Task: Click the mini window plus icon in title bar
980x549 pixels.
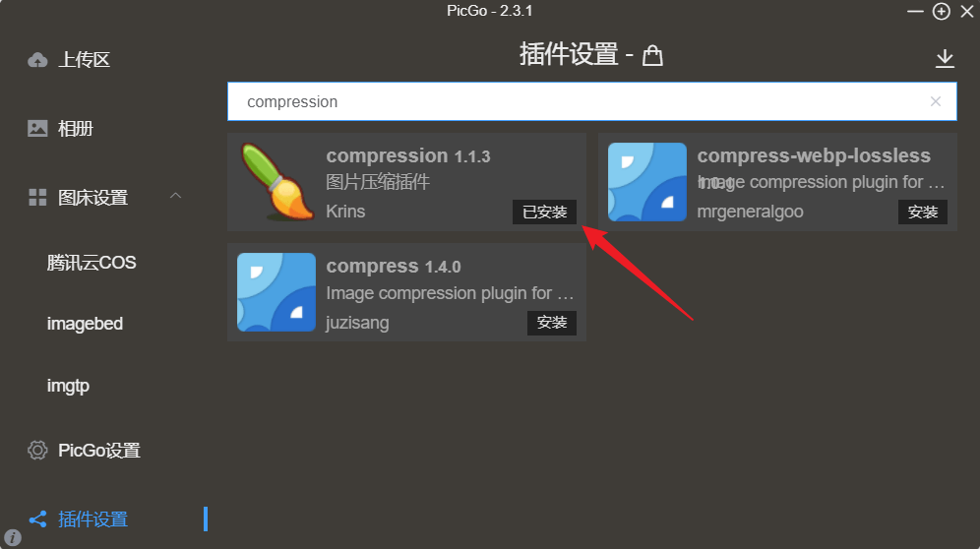Action: coord(942,11)
